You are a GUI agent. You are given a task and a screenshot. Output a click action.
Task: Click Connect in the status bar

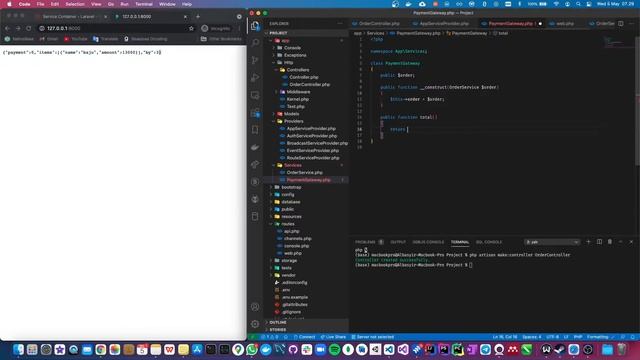(x=304, y=337)
